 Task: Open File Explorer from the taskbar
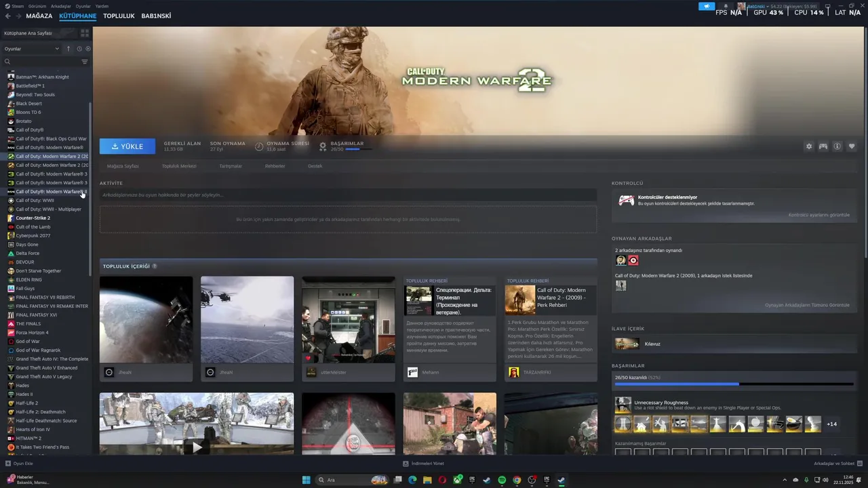click(427, 480)
